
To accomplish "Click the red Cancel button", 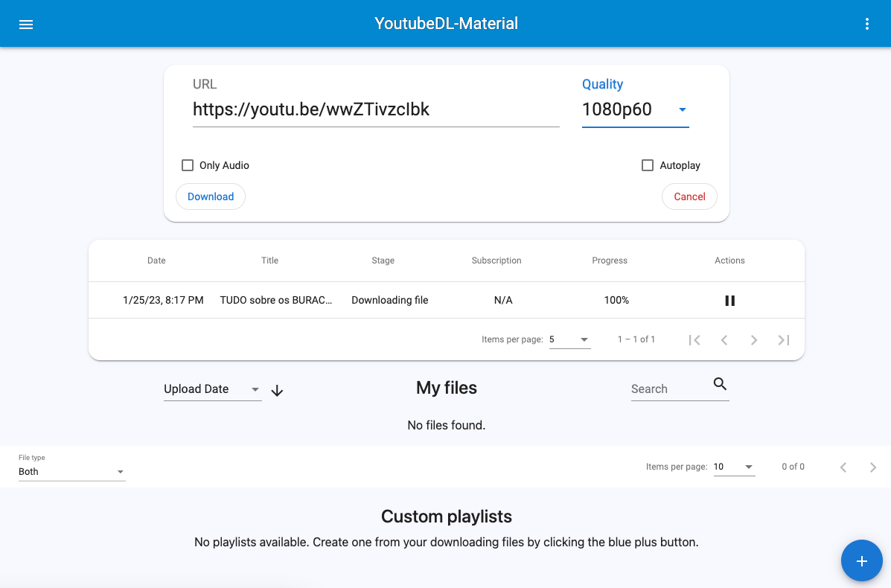I will pos(689,196).
